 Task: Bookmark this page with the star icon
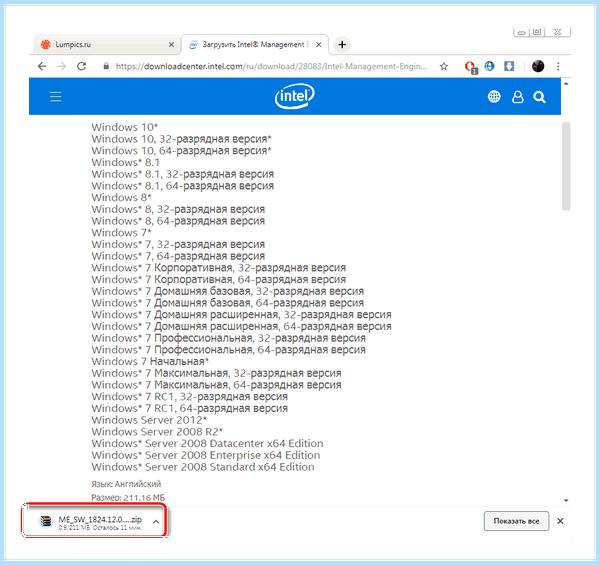(x=443, y=67)
